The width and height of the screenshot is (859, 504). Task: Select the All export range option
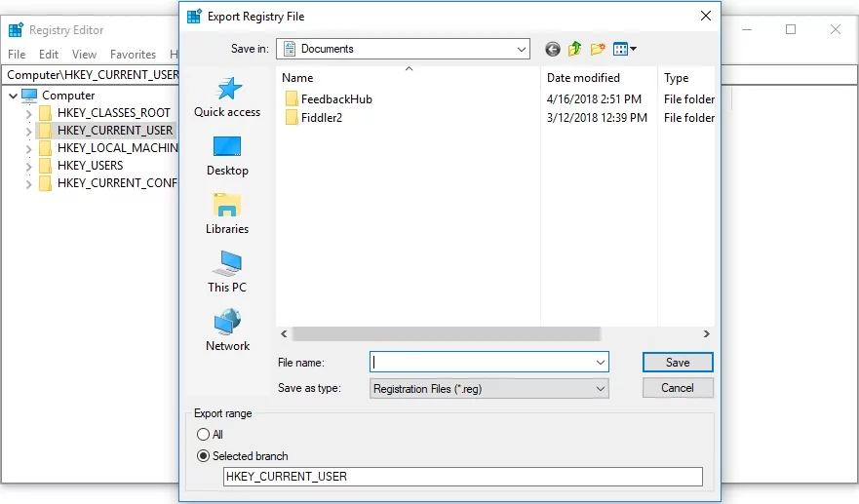pyautogui.click(x=203, y=435)
